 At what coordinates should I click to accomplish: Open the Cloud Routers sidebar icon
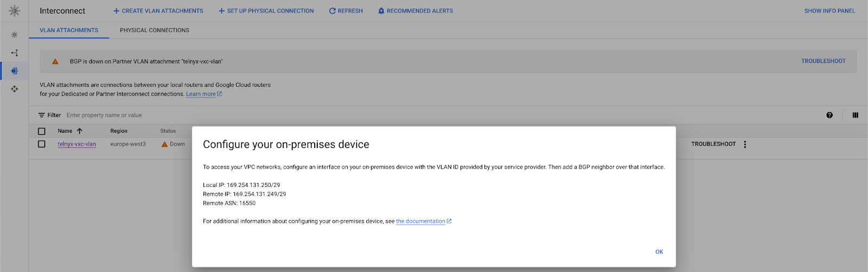14,53
